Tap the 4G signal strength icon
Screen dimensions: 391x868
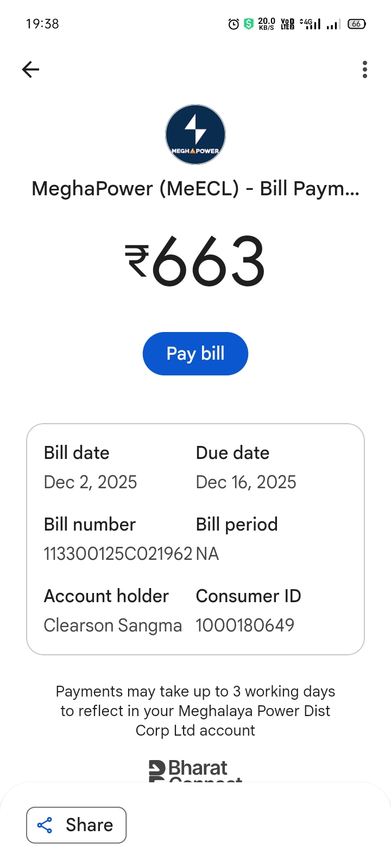click(x=311, y=24)
